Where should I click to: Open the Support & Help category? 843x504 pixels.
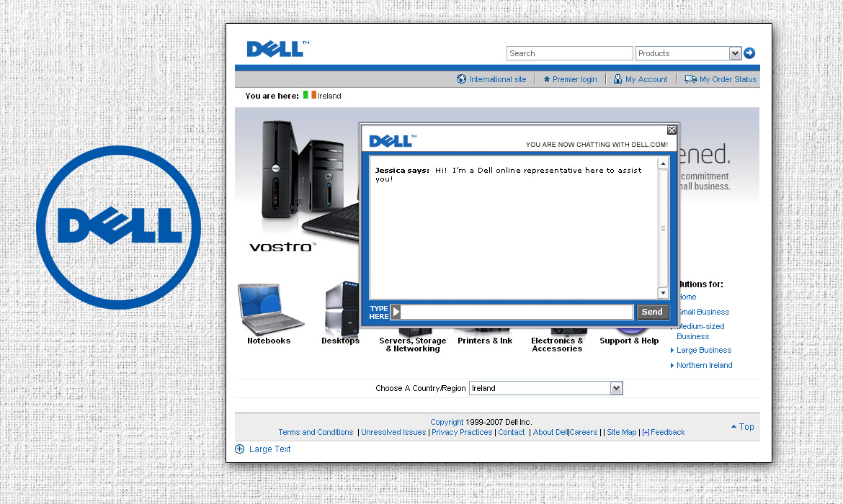pos(629,341)
